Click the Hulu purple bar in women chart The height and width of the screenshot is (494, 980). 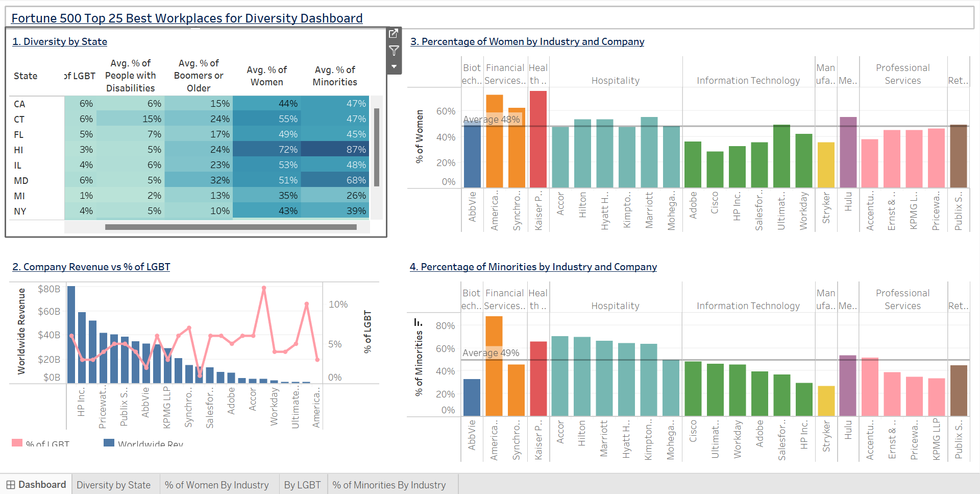click(848, 152)
